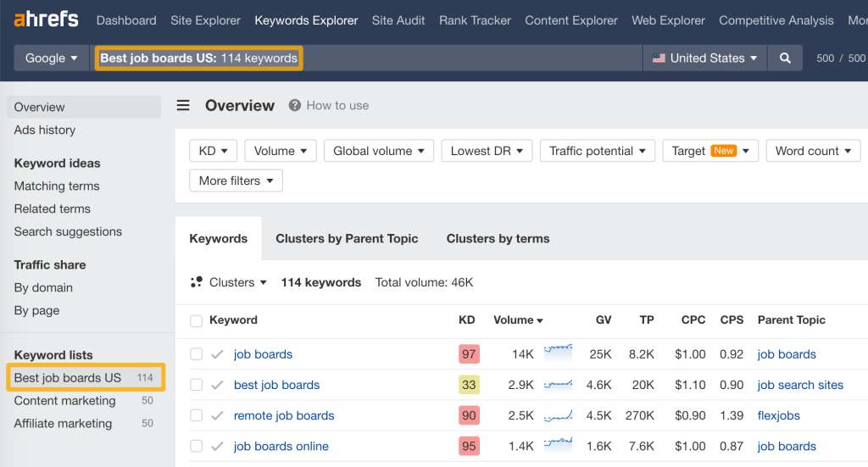The image size is (868, 467).
Task: Click the checkmark icon beside best job boards
Action: 218,385
